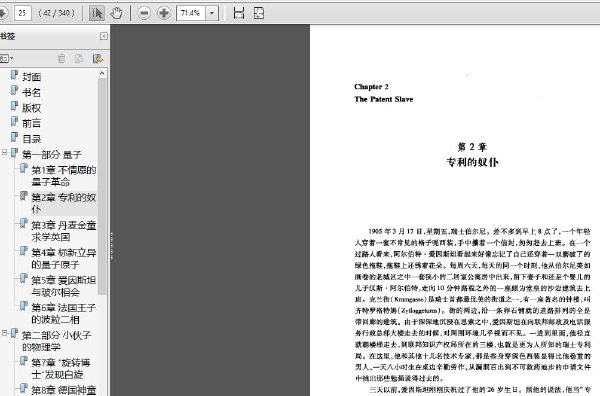The height and width of the screenshot is (396, 600).
Task: Click the Chapter 2 heading text
Action: tap(371, 86)
